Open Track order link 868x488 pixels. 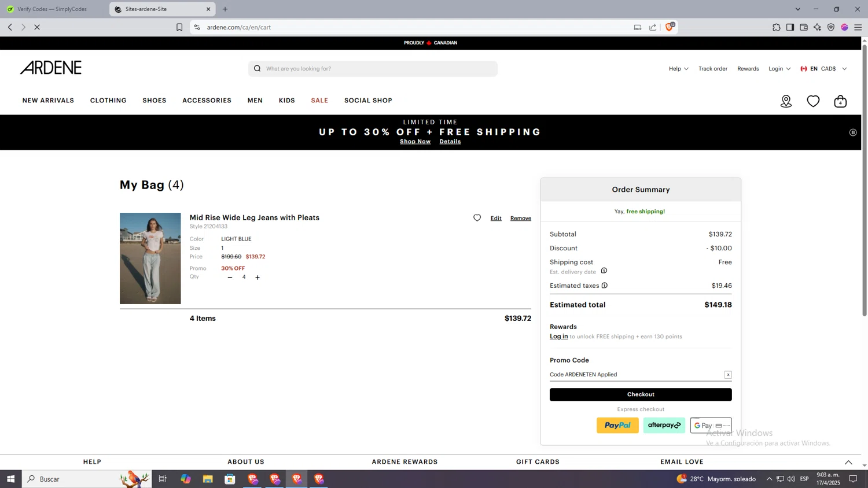[713, 69]
